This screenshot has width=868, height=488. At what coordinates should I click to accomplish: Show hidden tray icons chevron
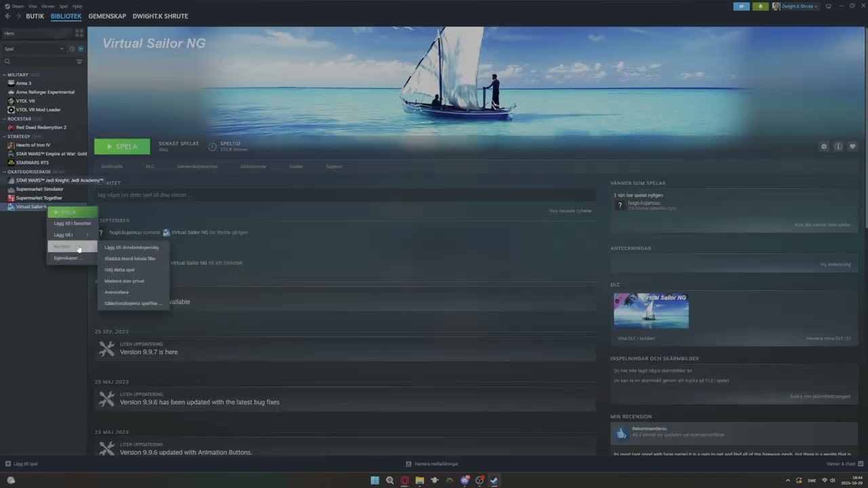pyautogui.click(x=788, y=481)
